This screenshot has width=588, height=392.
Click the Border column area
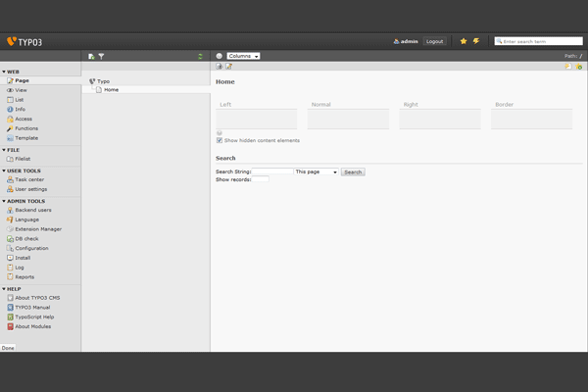tap(532, 119)
